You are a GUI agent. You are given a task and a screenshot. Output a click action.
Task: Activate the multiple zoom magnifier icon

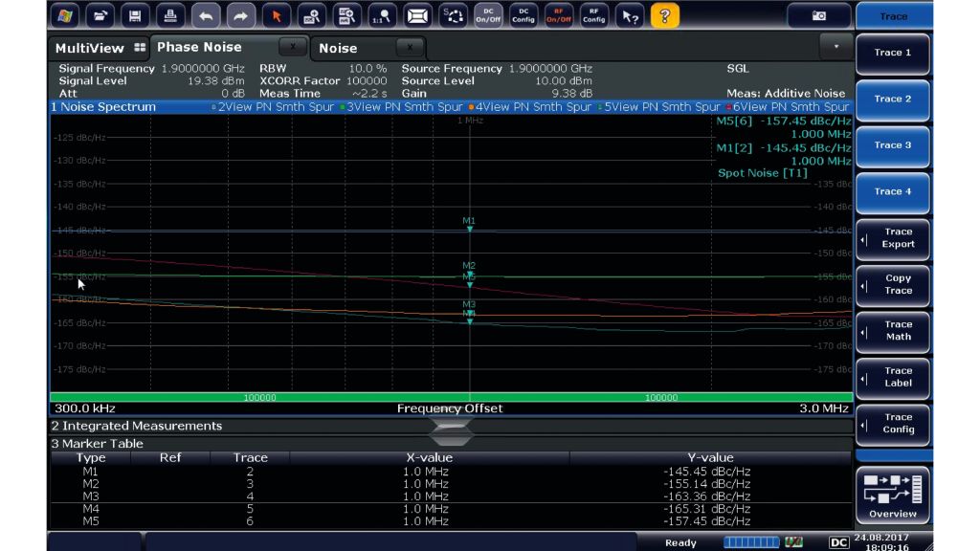(x=346, y=15)
